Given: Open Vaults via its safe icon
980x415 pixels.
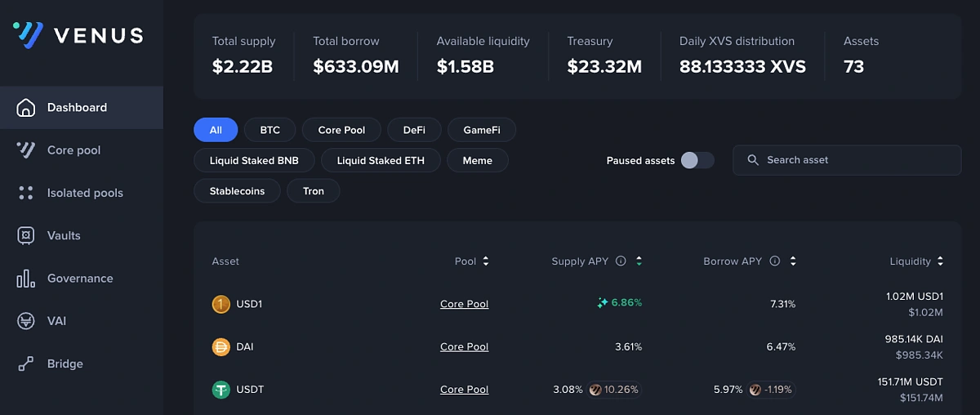Looking at the screenshot, I should [x=26, y=235].
